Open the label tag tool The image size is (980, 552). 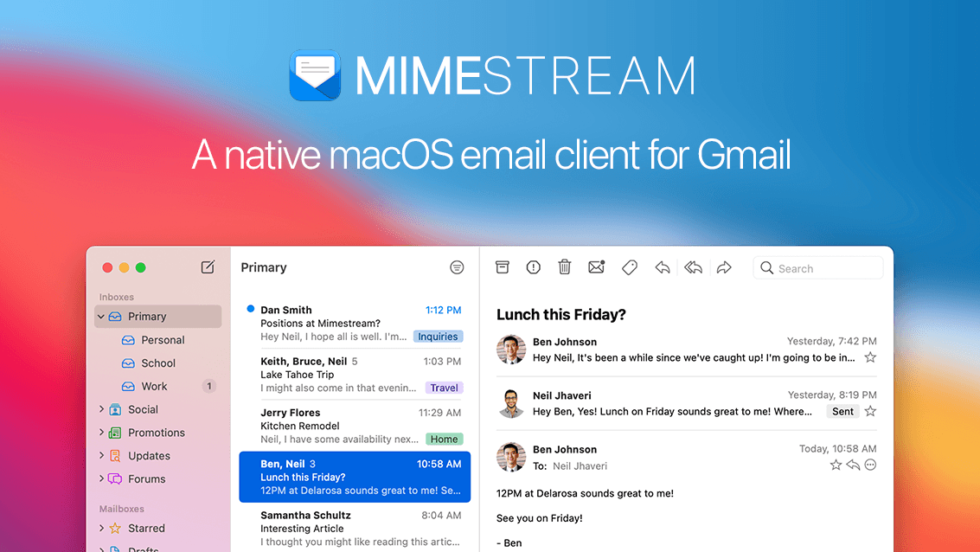coord(630,267)
